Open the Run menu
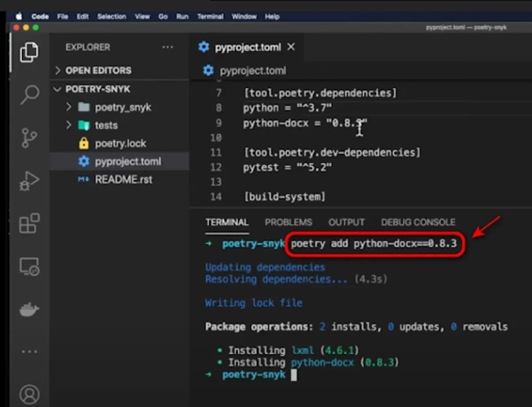 pyautogui.click(x=182, y=16)
